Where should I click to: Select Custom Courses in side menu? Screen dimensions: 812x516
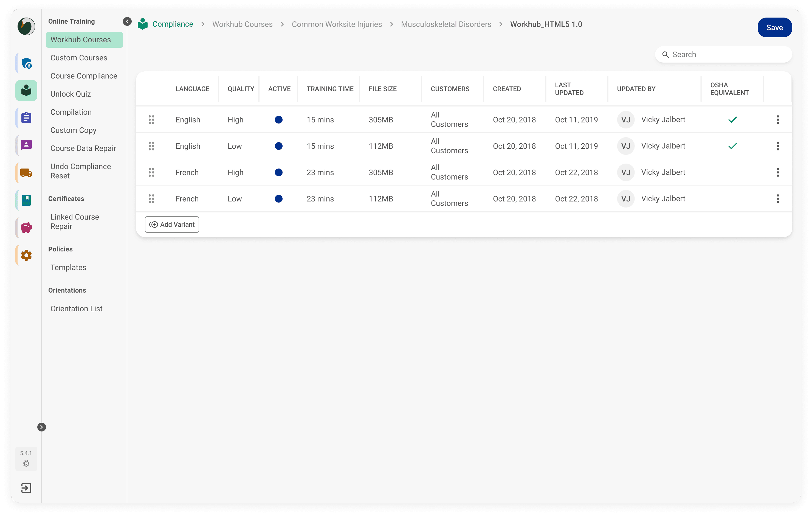(x=78, y=58)
